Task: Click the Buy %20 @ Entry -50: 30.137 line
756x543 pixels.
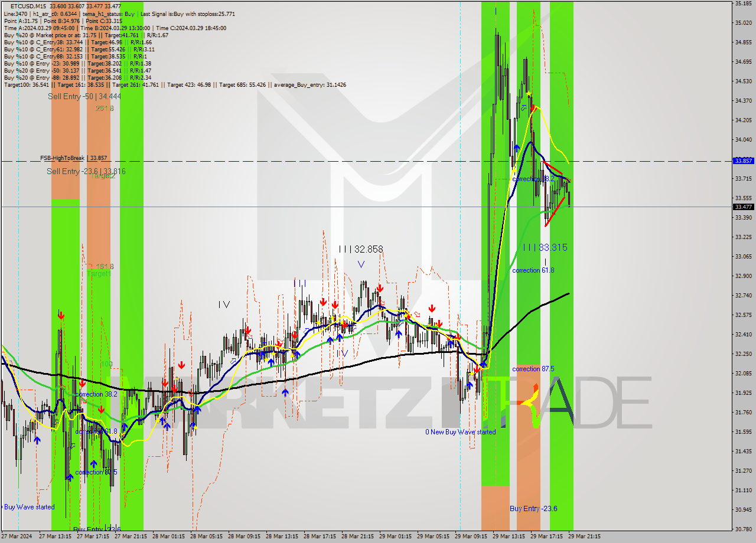Action: 77,70
